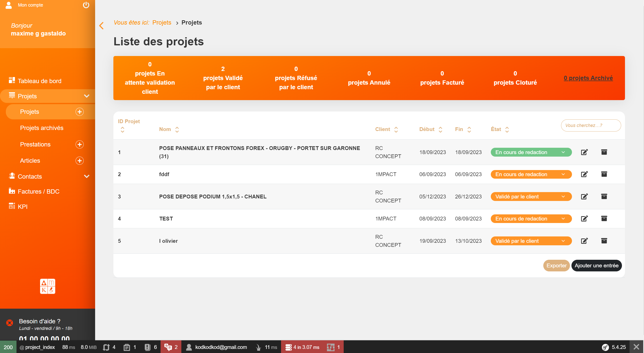Archive the l olivier project
Image resolution: width=644 pixels, height=353 pixels.
[604, 241]
